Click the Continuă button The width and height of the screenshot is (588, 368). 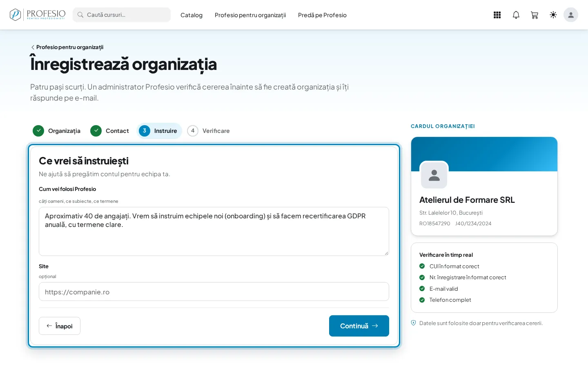(359, 326)
